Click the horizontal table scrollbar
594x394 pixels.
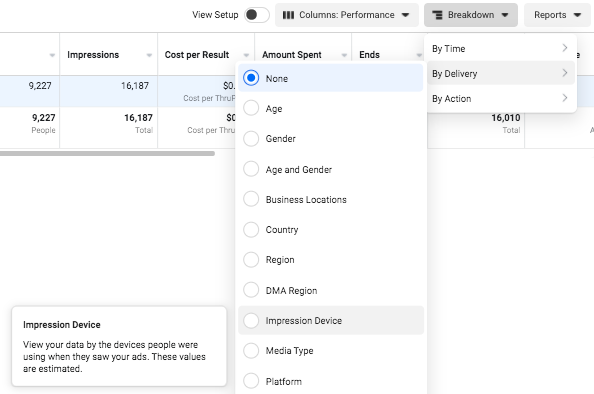tap(107, 153)
